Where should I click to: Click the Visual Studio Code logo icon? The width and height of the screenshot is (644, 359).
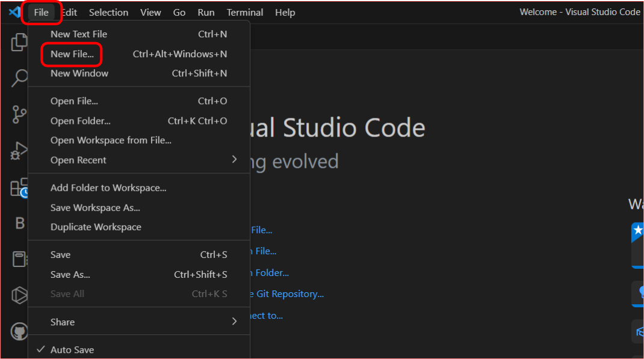pos(14,12)
